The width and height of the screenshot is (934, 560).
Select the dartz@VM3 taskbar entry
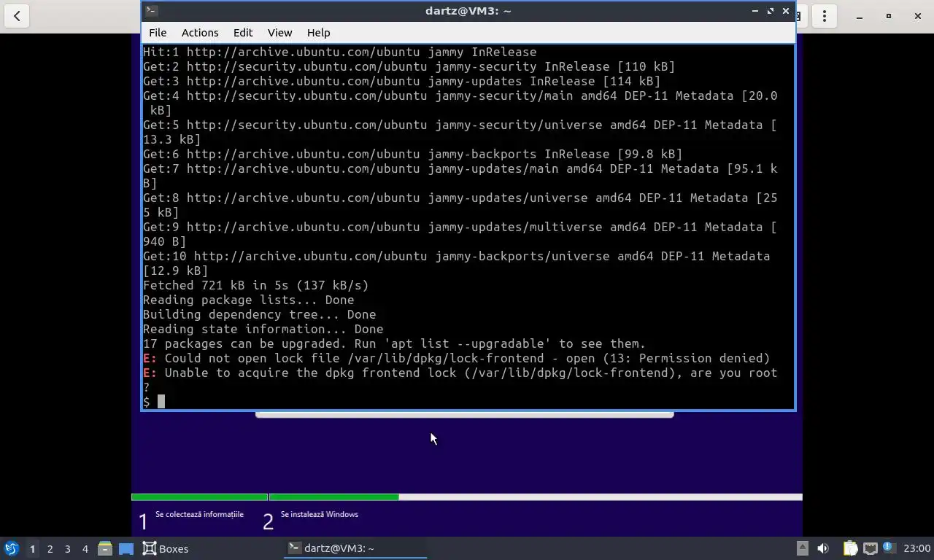point(355,548)
